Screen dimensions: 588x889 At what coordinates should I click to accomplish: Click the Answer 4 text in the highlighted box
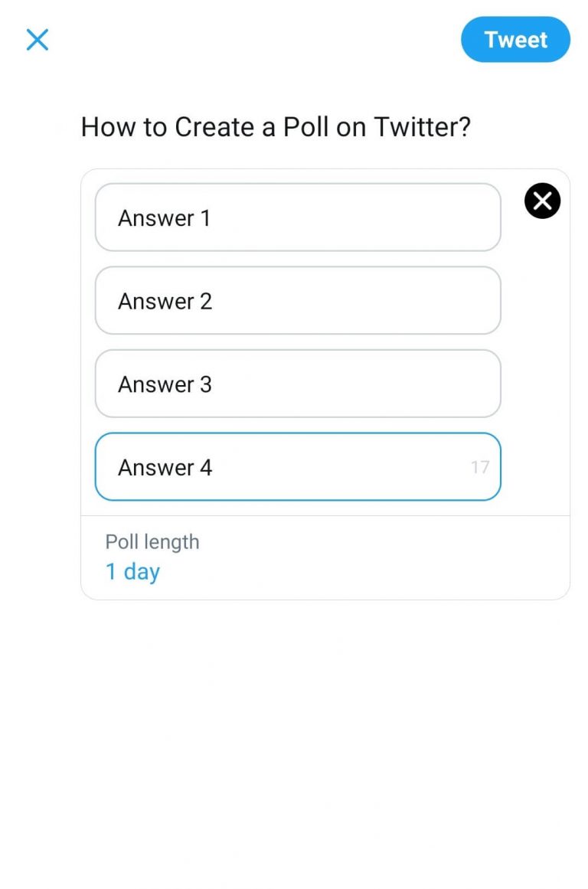click(165, 468)
